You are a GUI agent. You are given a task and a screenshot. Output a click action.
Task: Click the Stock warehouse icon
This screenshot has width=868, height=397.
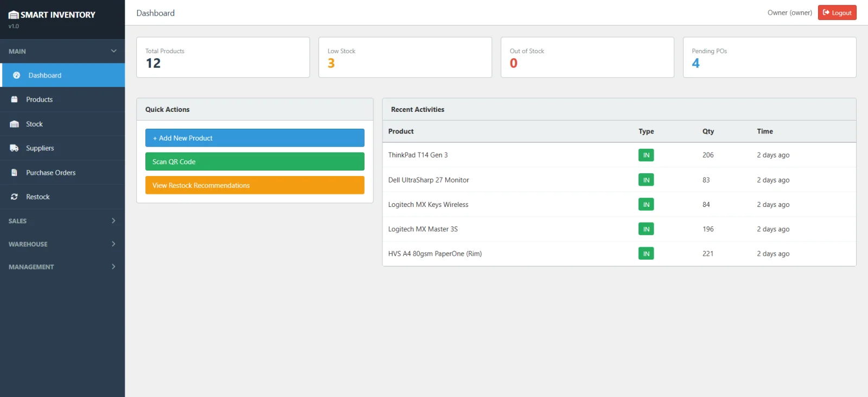coord(15,124)
